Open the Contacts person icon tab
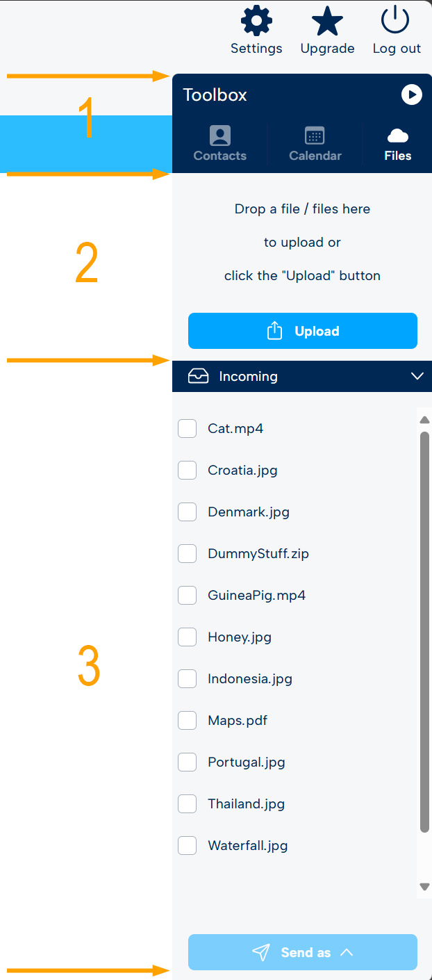 point(220,136)
